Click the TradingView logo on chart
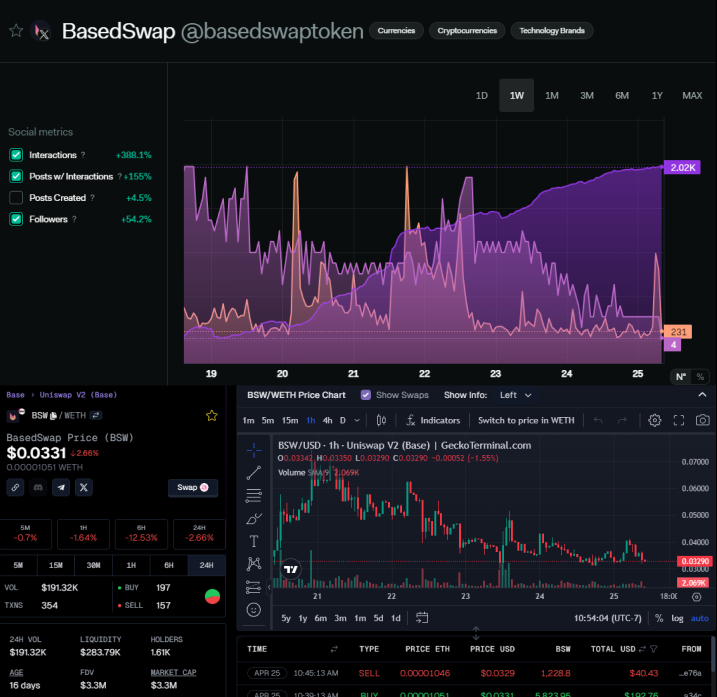The height and width of the screenshot is (697, 717). pyautogui.click(x=291, y=569)
